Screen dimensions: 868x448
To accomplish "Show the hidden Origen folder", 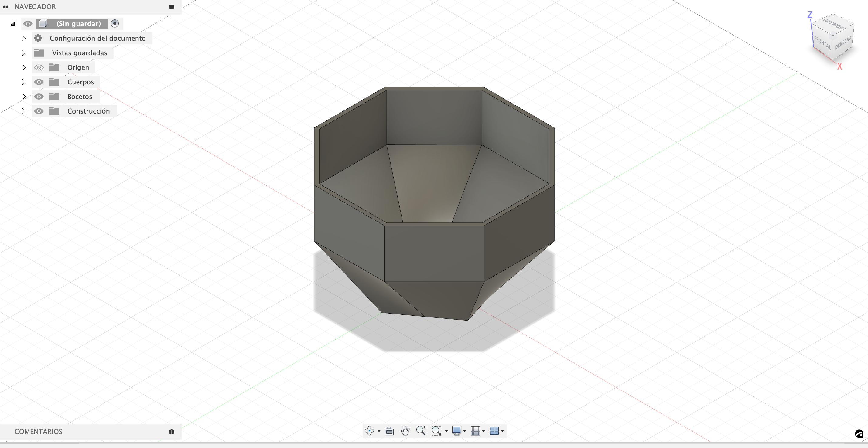I will point(39,67).
